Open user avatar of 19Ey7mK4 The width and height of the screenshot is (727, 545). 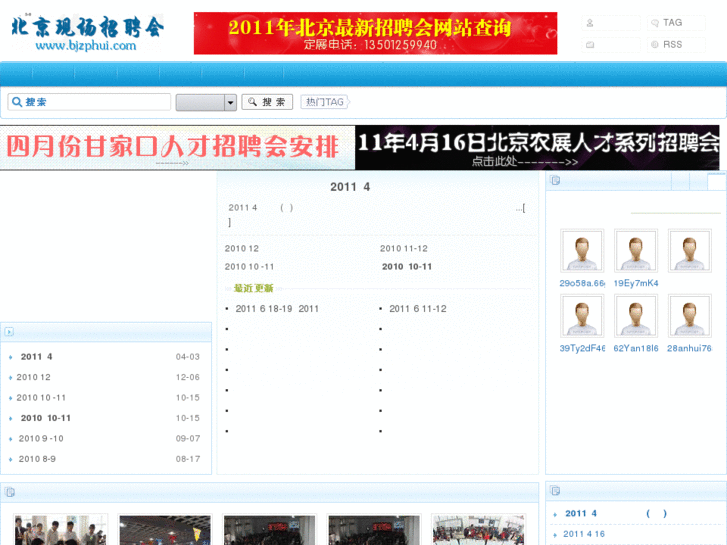point(636,250)
